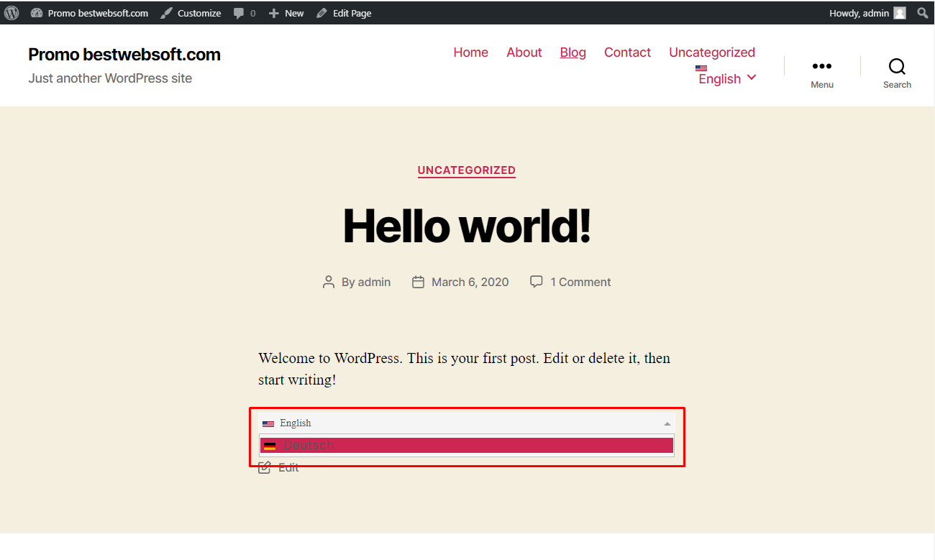Open the admin author link
This screenshot has height=560, width=935.
coord(374,283)
